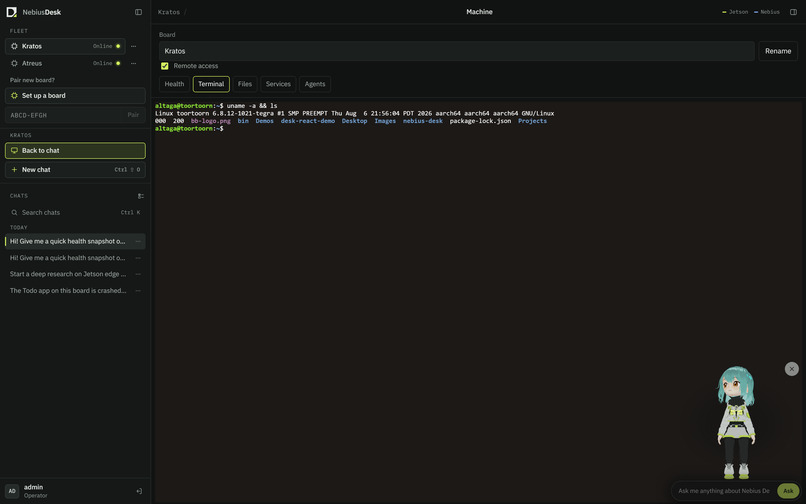
Task: Open options for the second health snapshot chat
Action: [138, 258]
